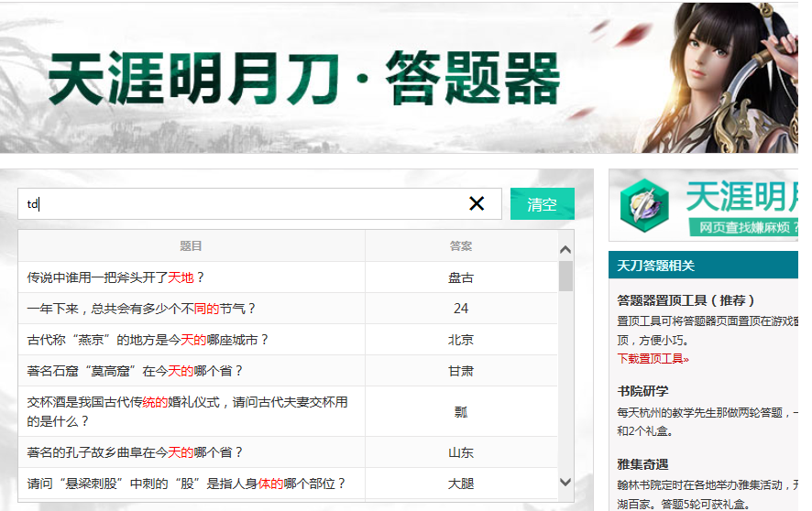Viewport: 812px width, 511px height.
Task: Select the answer cell 瓢
Action: coord(461,412)
